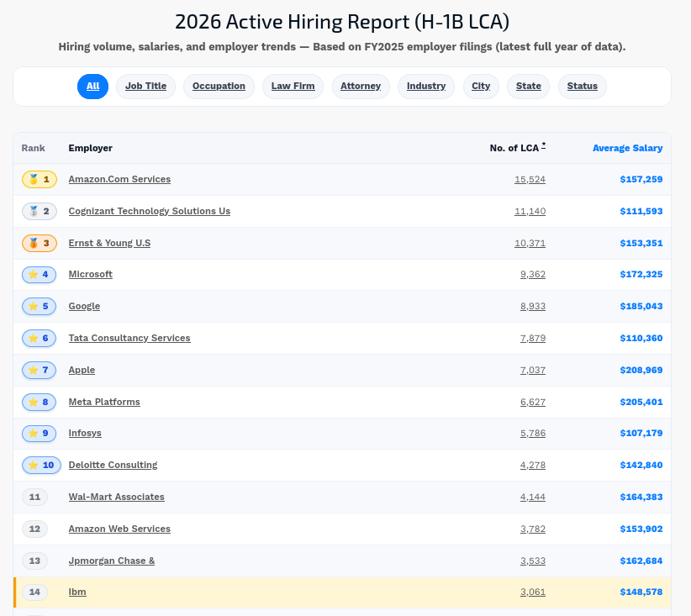Click Meta's $205,401 average salary
Image resolution: width=691 pixels, height=616 pixels.
[641, 402]
